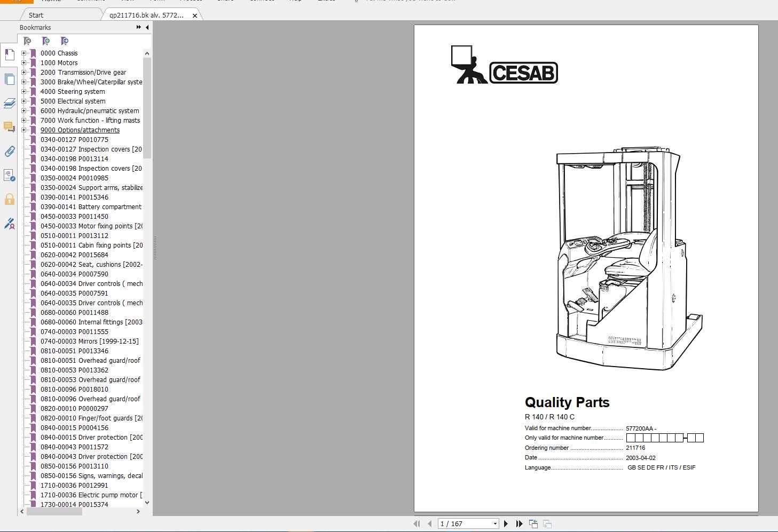
Task: Click the previous view icon in navigation bar
Action: point(533,524)
